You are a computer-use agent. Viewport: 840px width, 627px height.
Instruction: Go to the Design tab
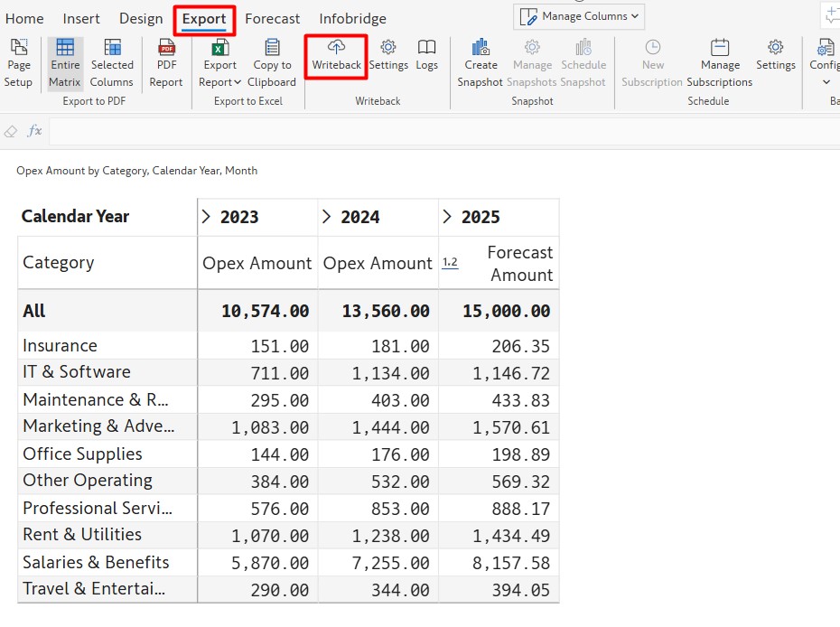141,19
